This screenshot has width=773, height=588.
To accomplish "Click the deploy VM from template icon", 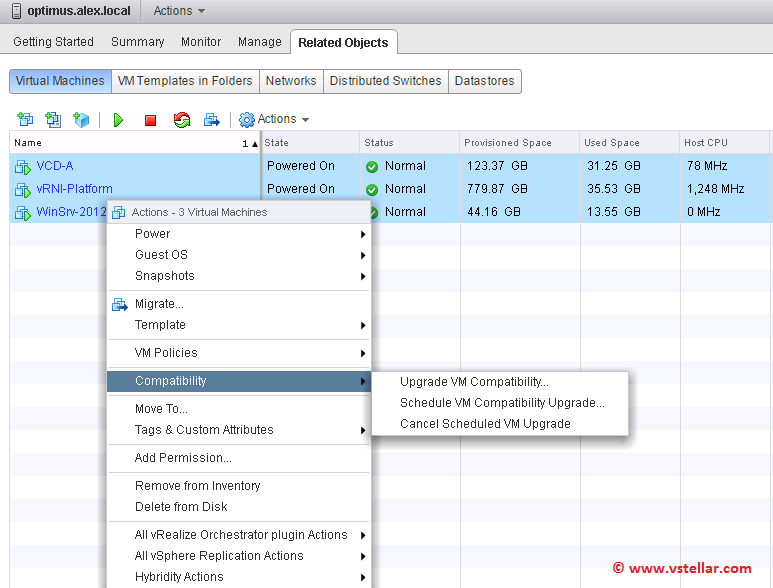I will click(x=53, y=120).
